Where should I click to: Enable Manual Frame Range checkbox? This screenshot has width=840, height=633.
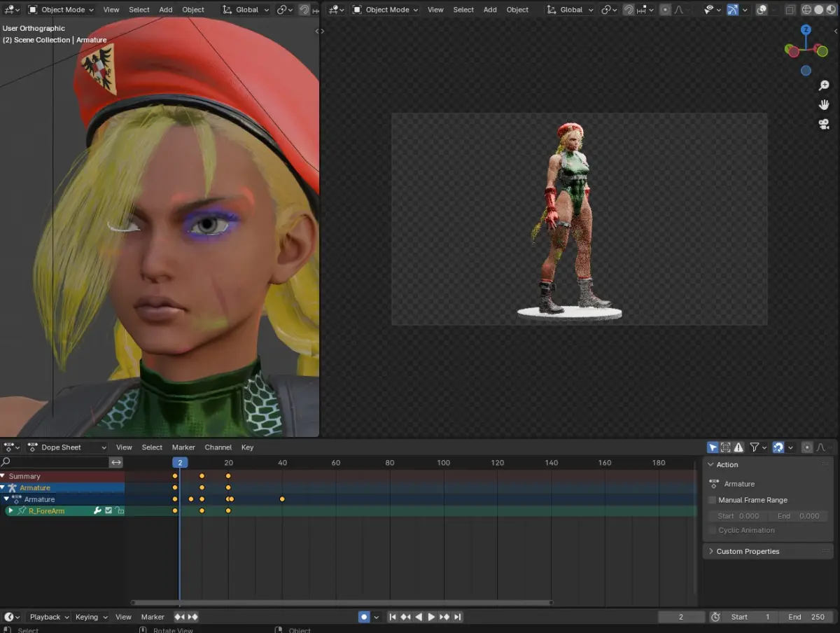click(x=713, y=500)
